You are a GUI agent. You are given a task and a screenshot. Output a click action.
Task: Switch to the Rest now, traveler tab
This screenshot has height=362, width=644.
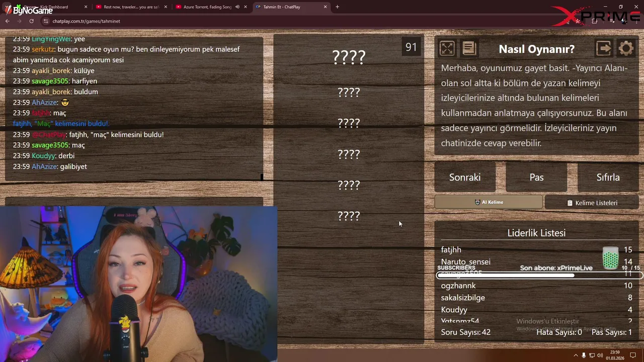pyautogui.click(x=131, y=7)
